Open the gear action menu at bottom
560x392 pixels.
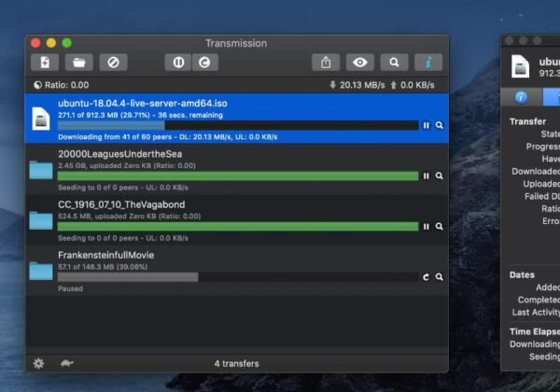tap(38, 363)
